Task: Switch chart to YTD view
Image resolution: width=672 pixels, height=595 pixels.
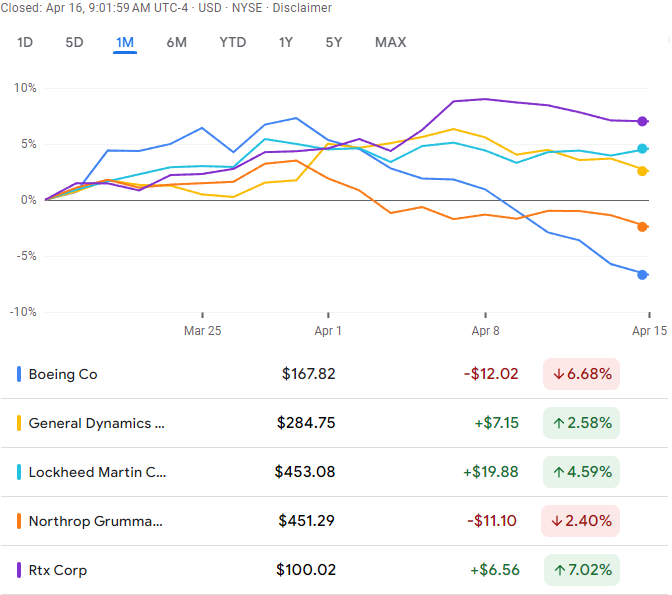Action: tap(232, 42)
